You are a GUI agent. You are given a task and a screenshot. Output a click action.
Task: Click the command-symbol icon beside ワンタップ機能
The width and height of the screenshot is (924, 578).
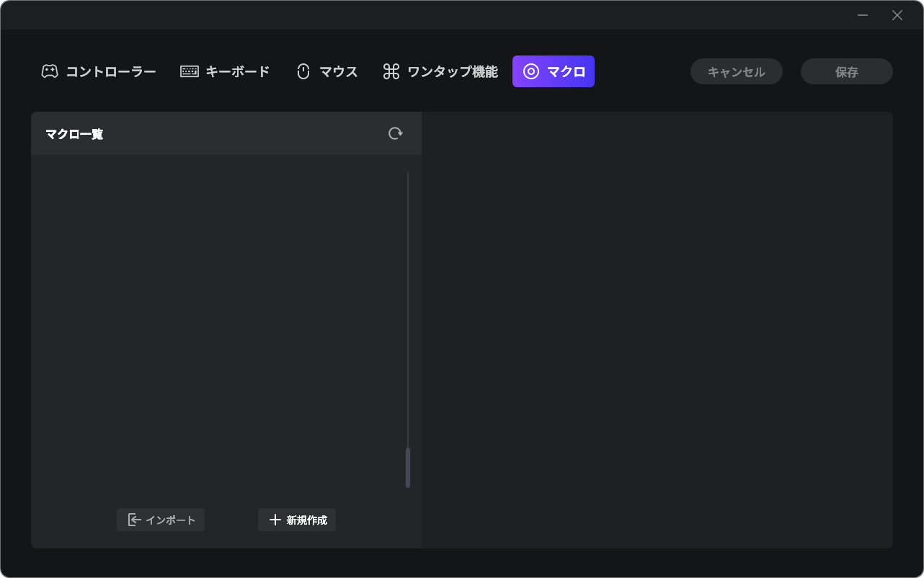pyautogui.click(x=391, y=71)
